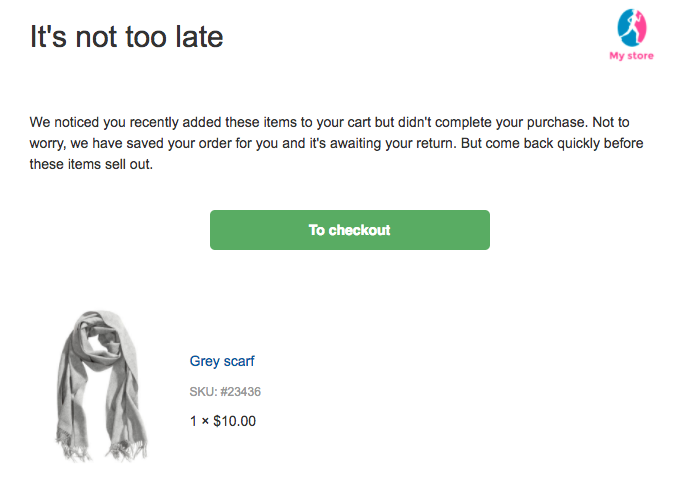This screenshot has height=490, width=674.
Task: Click the pink half of store logo
Action: pos(641,28)
